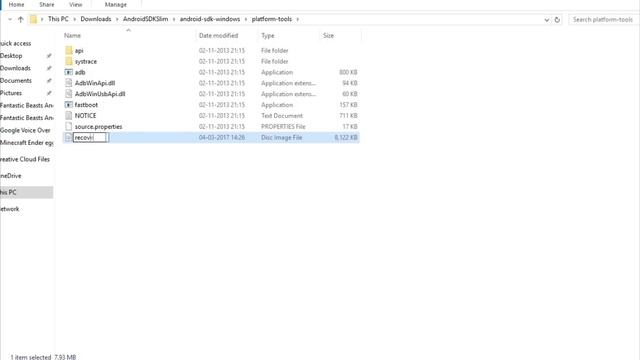Sort by Date modified column
The width and height of the screenshot is (640, 360).
pos(218,36)
